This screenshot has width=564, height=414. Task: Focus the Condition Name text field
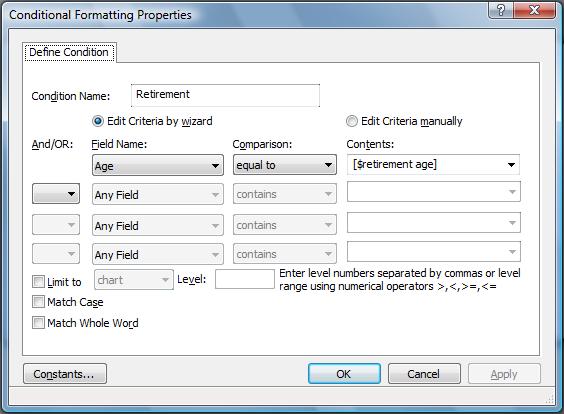tap(226, 95)
